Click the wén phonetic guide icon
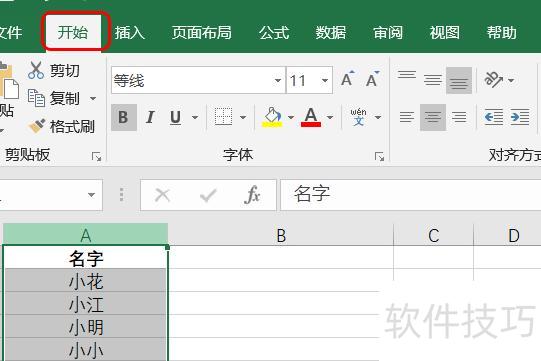Image resolution: width=541 pixels, height=361 pixels. [x=358, y=117]
